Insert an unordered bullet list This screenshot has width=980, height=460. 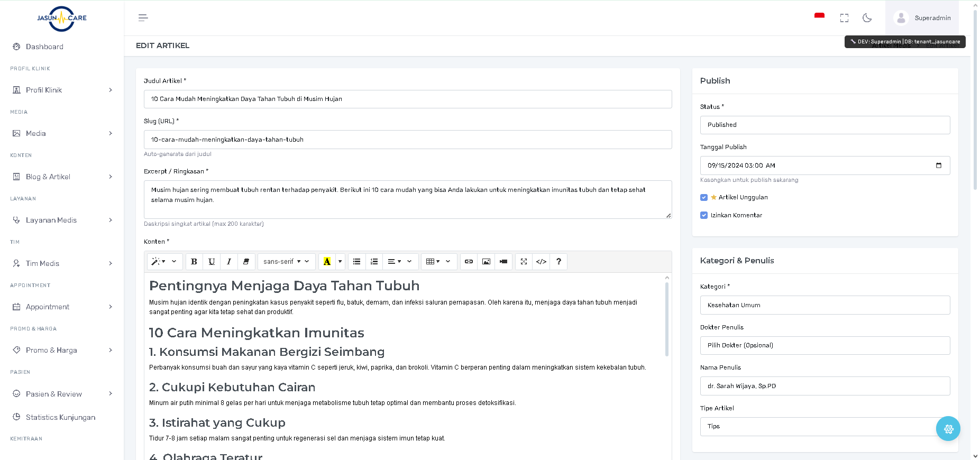pos(357,262)
